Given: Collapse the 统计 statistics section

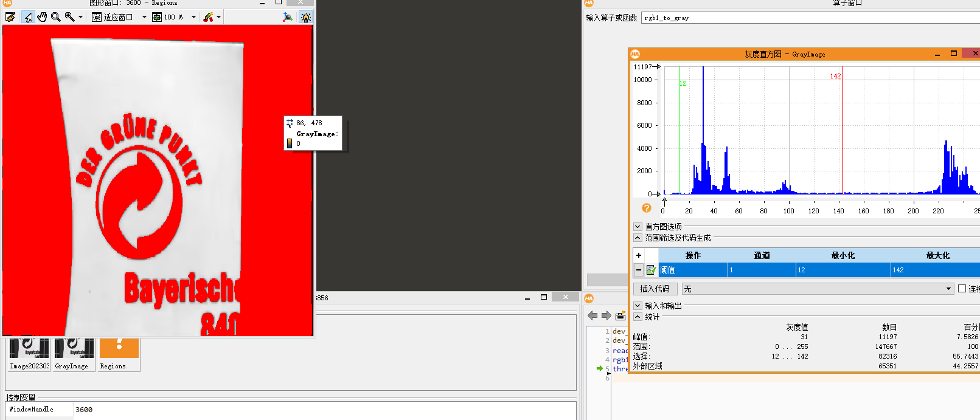Looking at the screenshot, I should coord(638,317).
